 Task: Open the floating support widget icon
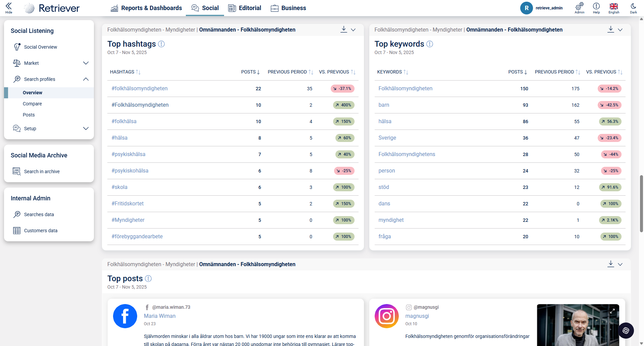pyautogui.click(x=626, y=331)
